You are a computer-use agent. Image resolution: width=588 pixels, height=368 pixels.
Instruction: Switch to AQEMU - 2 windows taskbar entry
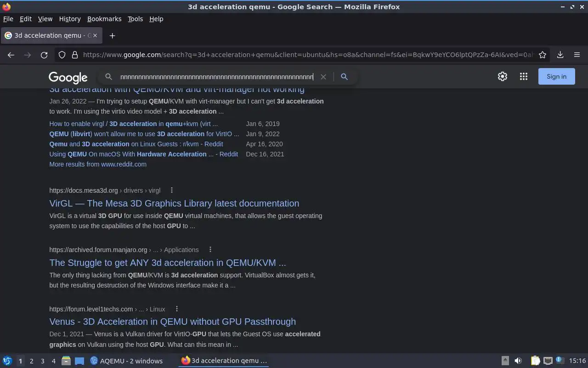127,361
